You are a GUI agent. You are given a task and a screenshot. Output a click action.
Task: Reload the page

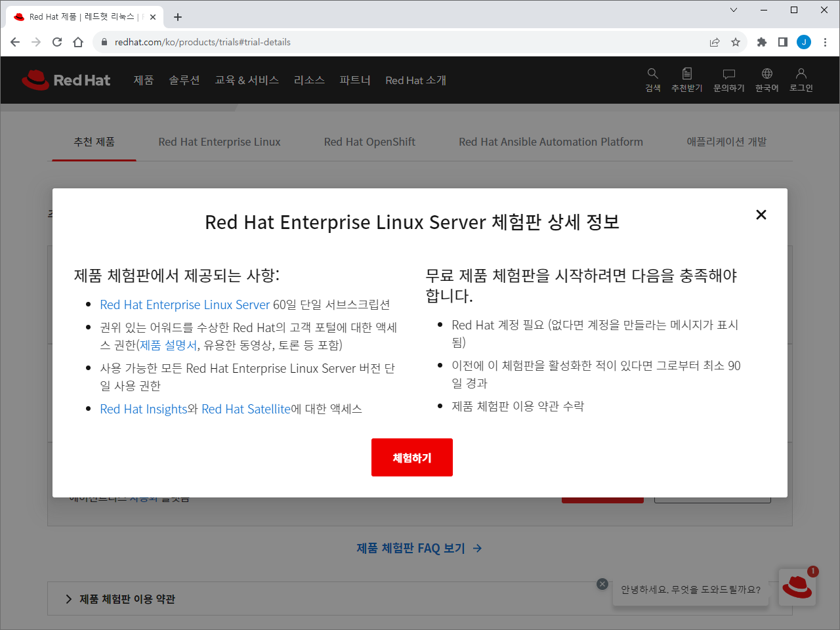57,42
